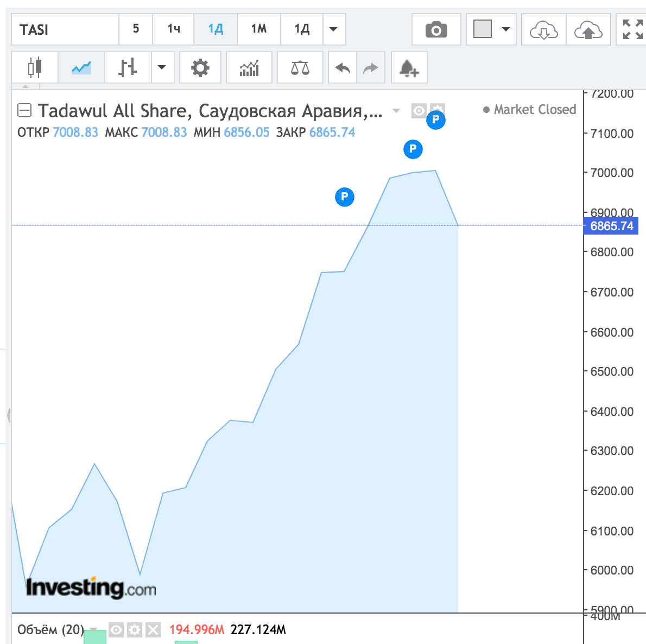Collapse the Tadawul All Share legend
This screenshot has width=646, height=644.
pos(24,110)
